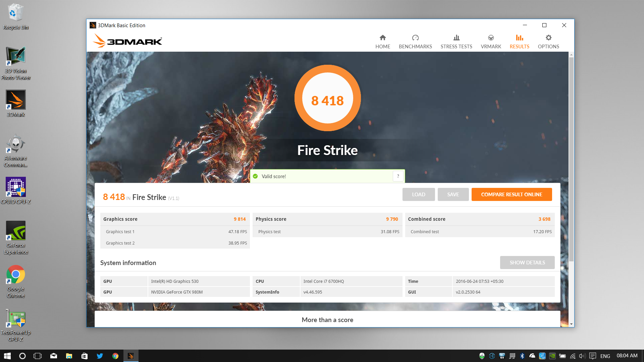Open the Windows Start menu

7,356
